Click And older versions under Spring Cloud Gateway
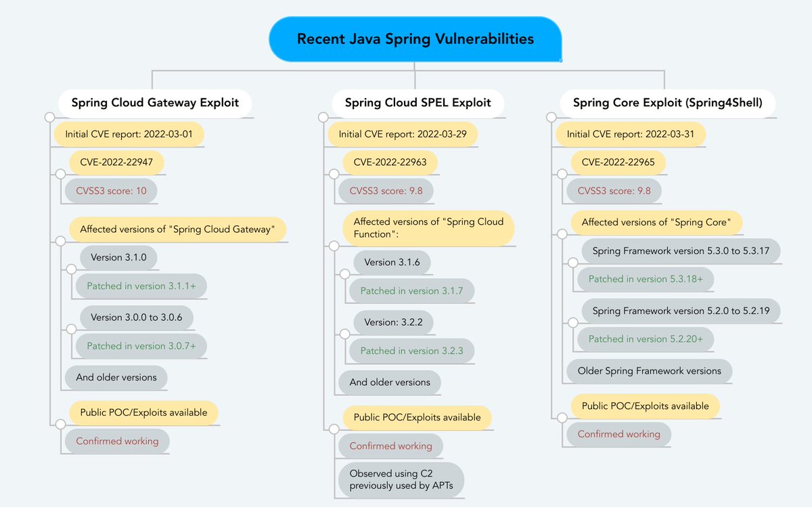812x507 pixels. click(116, 377)
